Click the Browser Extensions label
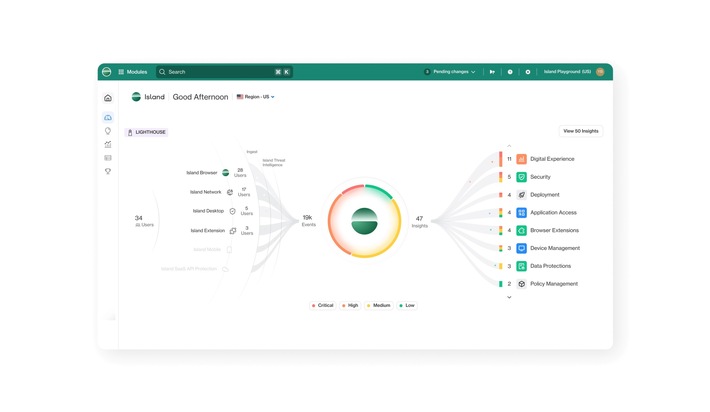710x412 pixels. tap(554, 230)
